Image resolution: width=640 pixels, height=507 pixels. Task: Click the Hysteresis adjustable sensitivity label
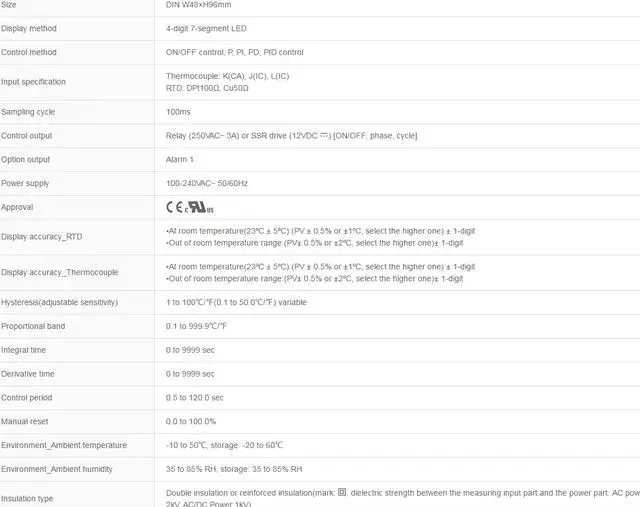(60, 302)
